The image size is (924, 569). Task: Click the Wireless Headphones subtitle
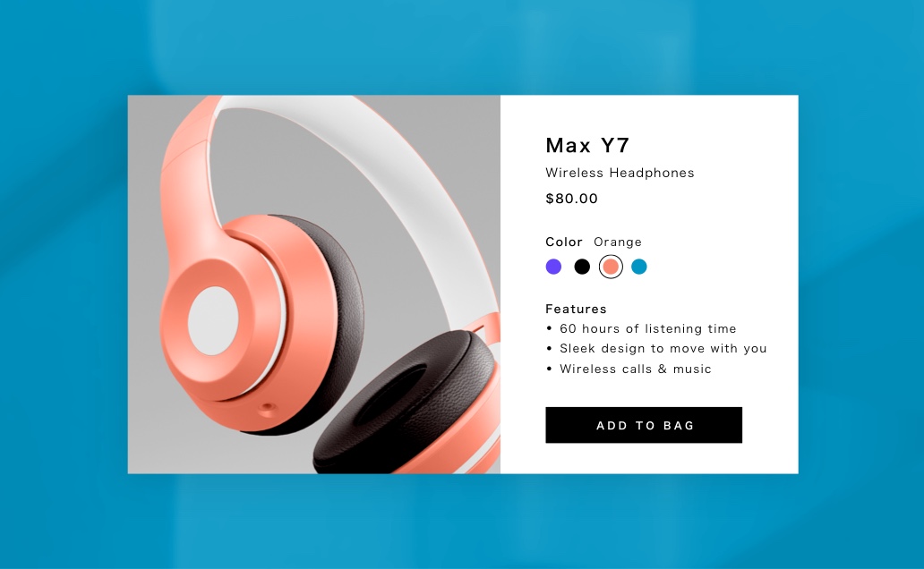pyautogui.click(x=620, y=173)
